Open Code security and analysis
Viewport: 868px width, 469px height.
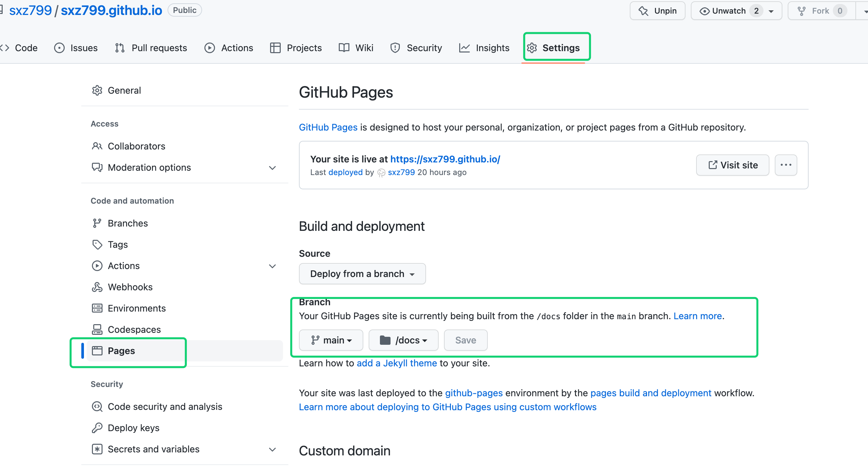[184, 406]
